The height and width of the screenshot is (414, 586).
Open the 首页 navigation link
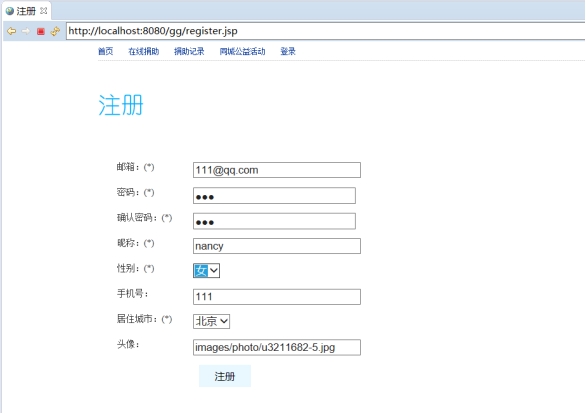click(x=105, y=51)
